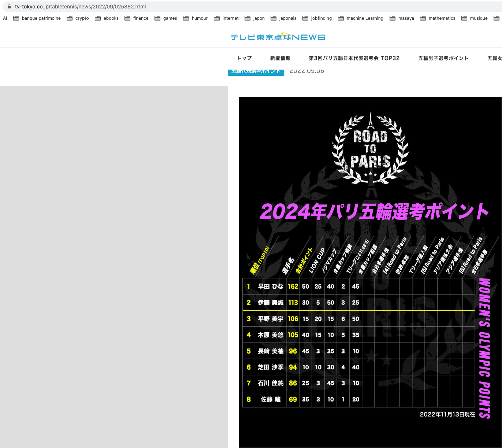
Task: Click player name 木原 美悠
Action: (271, 335)
